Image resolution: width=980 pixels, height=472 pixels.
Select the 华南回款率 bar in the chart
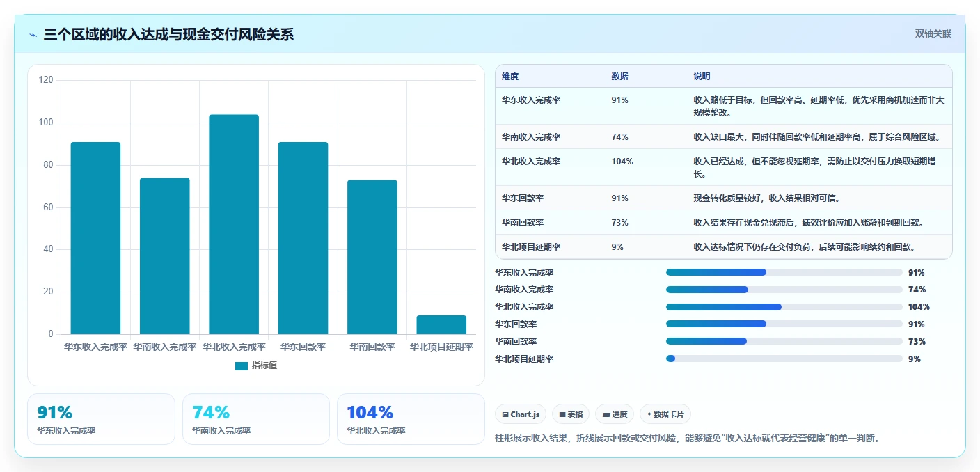(372, 257)
